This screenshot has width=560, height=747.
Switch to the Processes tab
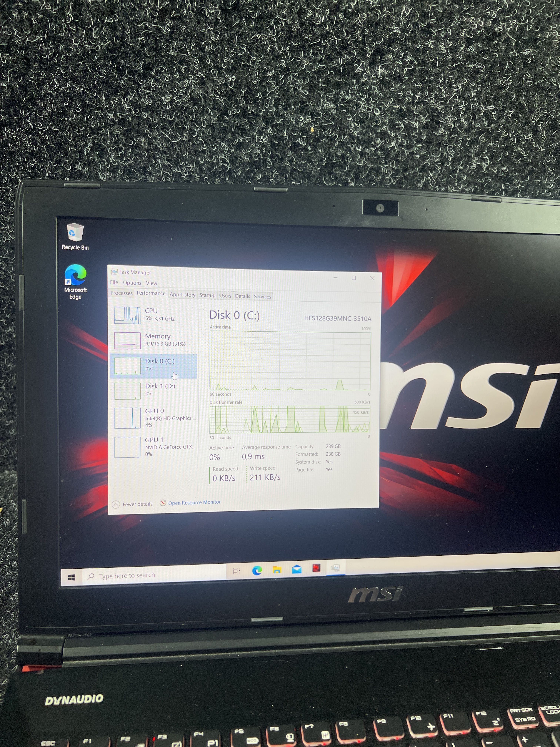[121, 293]
